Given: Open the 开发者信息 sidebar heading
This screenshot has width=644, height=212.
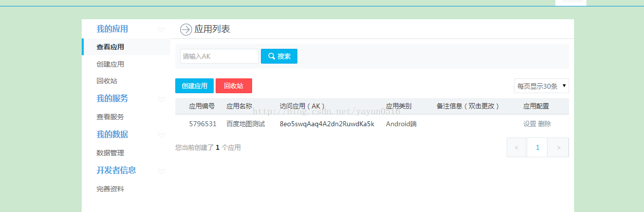Looking at the screenshot, I should (x=116, y=170).
